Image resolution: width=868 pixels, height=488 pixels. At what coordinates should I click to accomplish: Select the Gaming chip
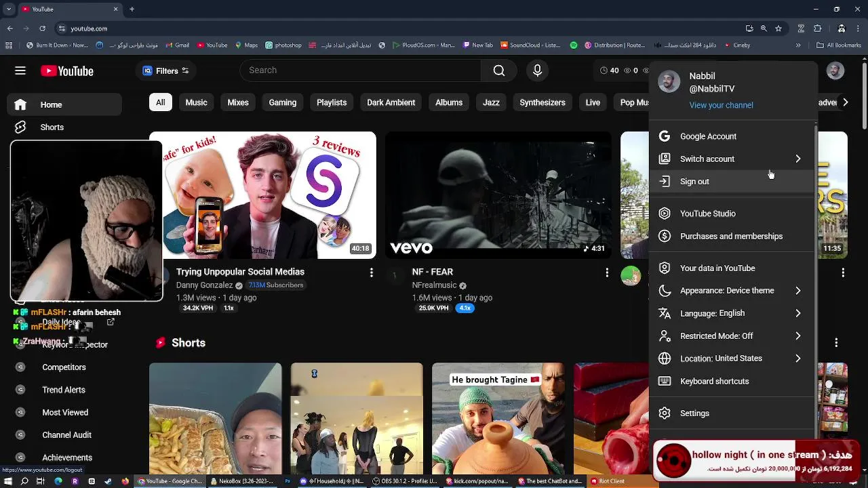point(282,102)
